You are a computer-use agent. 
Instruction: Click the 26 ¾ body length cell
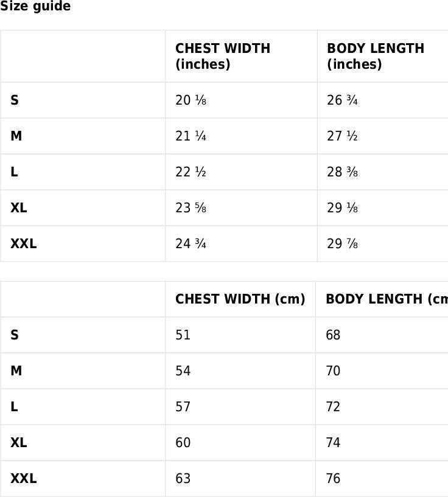tap(383, 100)
